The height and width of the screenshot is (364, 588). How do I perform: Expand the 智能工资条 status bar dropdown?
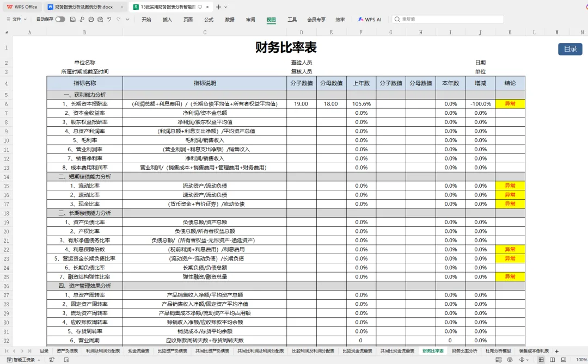[x=39, y=360]
